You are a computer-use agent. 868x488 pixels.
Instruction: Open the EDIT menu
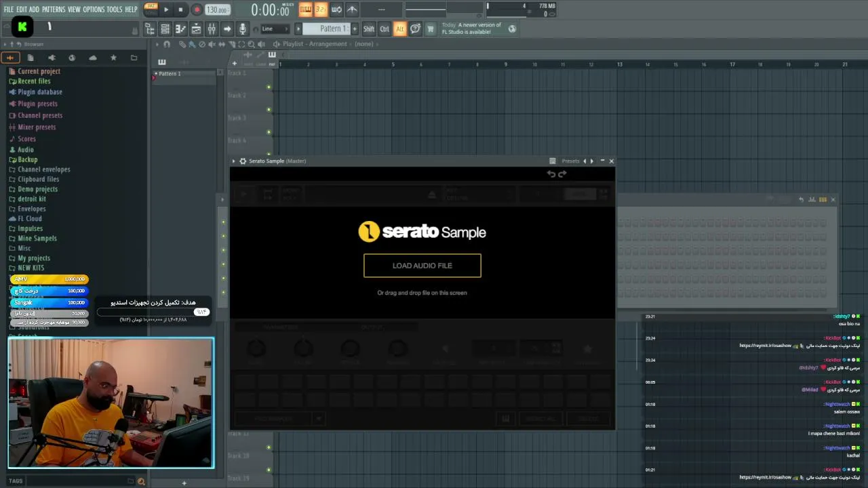[22, 9]
